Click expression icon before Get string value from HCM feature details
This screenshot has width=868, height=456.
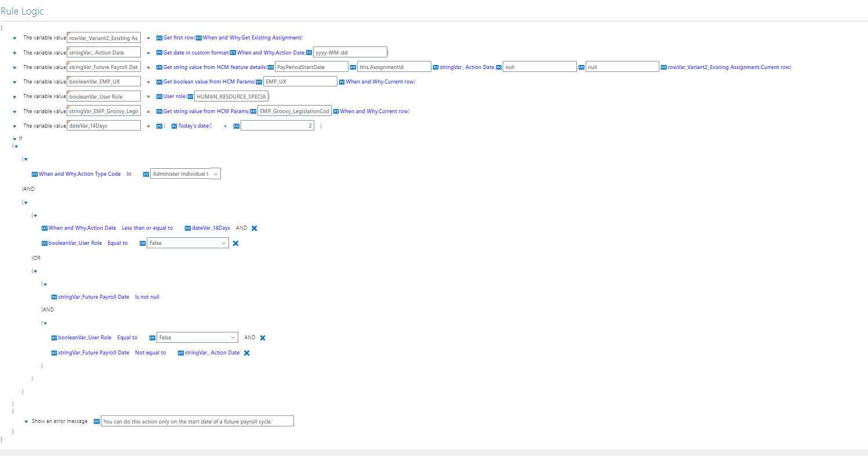coord(159,67)
